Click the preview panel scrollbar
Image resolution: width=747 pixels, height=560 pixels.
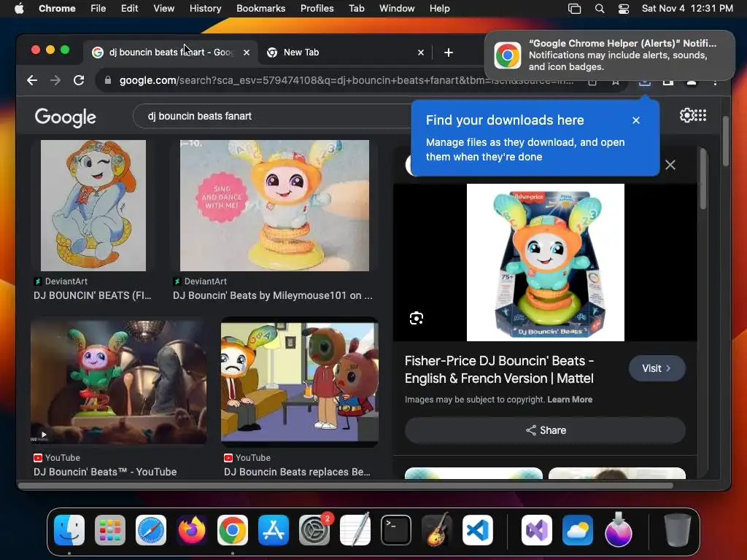pos(703,179)
